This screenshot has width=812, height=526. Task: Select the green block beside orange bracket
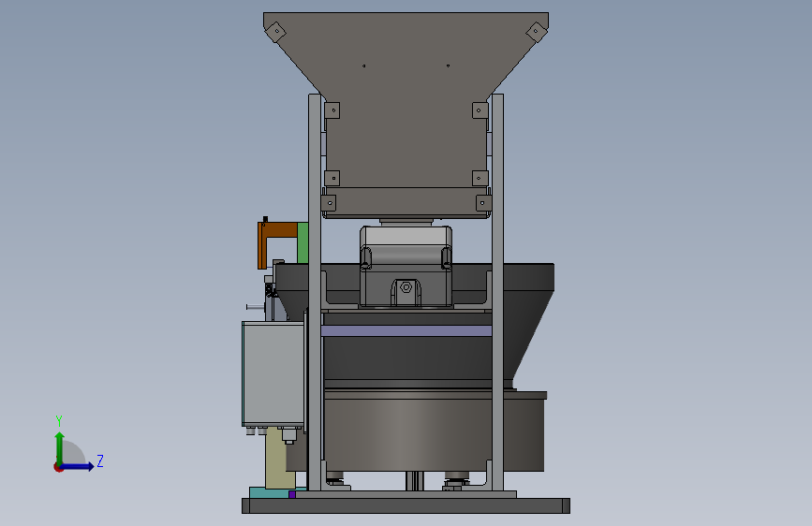[303, 242]
